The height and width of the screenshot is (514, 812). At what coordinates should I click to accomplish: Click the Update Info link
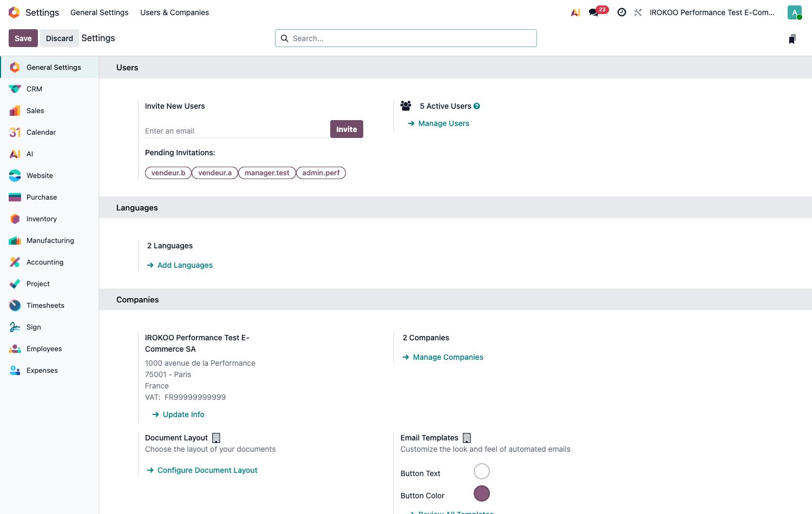(x=178, y=414)
